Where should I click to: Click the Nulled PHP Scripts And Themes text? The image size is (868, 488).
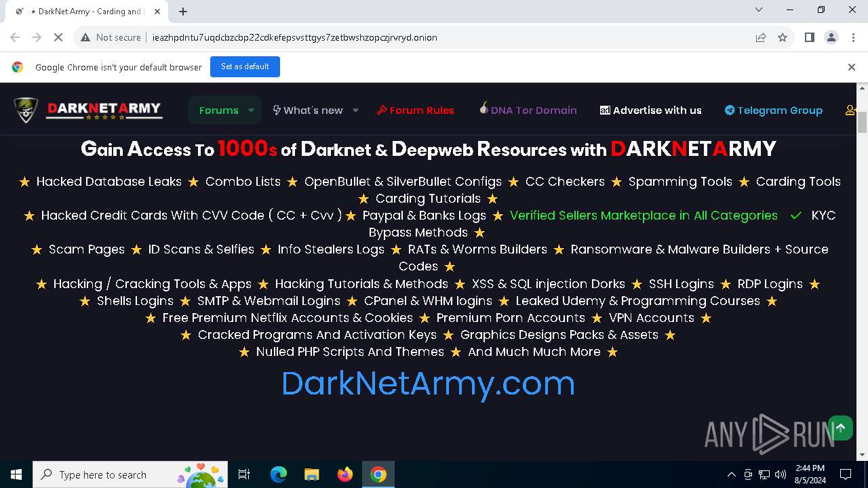350,352
